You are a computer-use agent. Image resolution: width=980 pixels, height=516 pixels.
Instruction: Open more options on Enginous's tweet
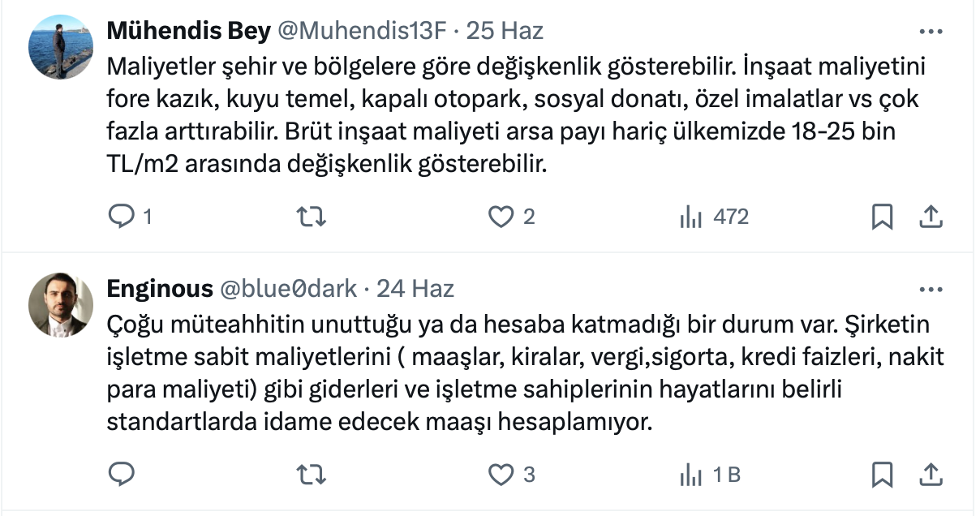[x=930, y=289]
